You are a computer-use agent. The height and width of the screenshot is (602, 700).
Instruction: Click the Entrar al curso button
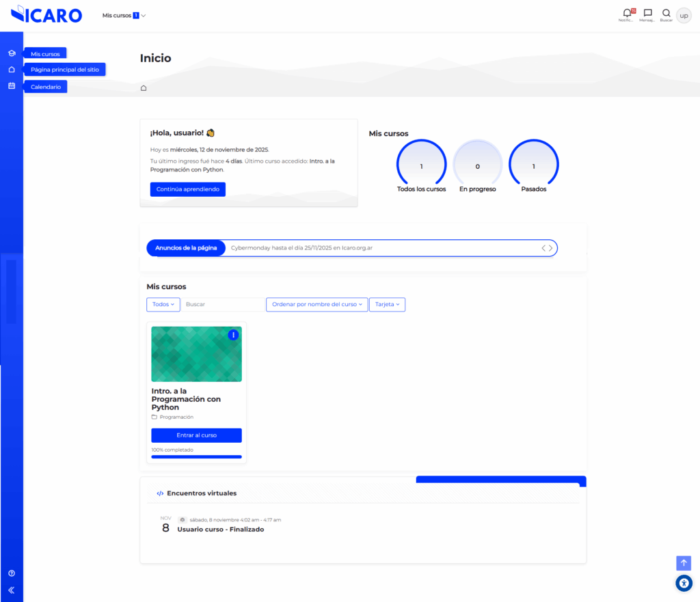click(x=196, y=435)
